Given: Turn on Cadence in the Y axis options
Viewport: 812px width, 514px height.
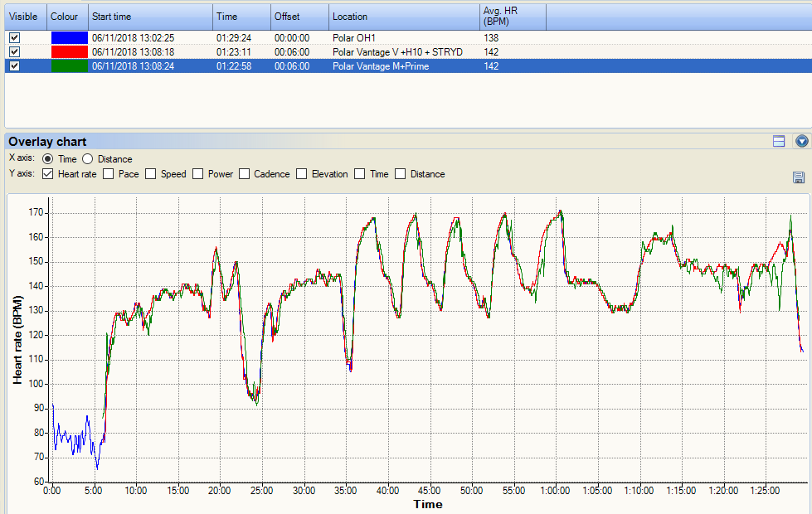Looking at the screenshot, I should pos(245,174).
